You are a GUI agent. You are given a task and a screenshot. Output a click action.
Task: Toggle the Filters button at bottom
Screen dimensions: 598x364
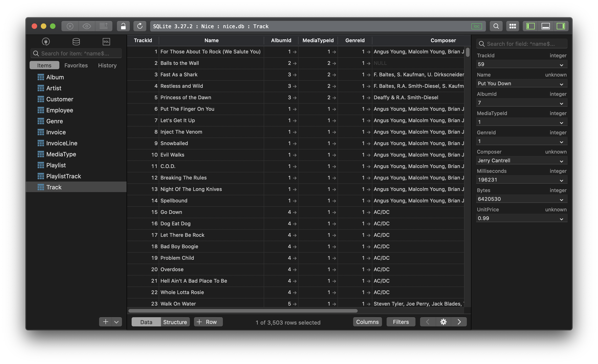pos(400,322)
